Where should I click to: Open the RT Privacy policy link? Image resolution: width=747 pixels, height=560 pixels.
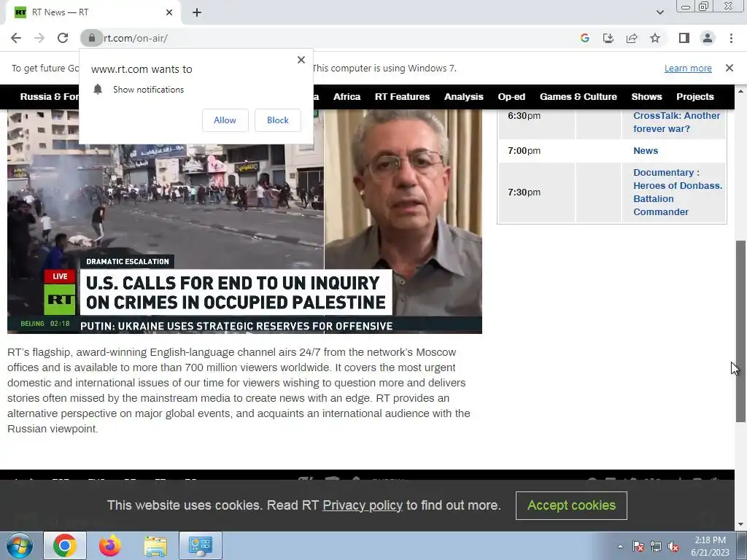pyautogui.click(x=363, y=505)
